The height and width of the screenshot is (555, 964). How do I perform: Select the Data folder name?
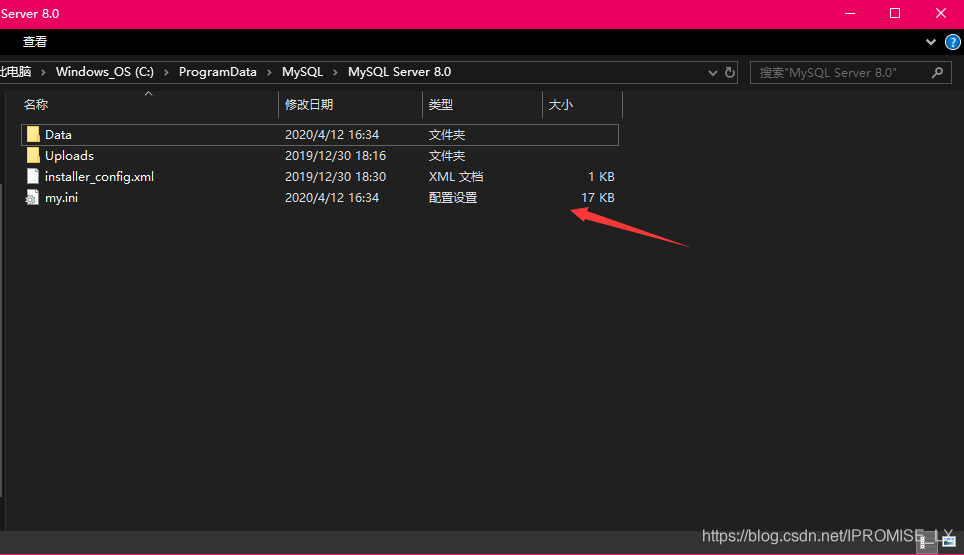click(58, 135)
